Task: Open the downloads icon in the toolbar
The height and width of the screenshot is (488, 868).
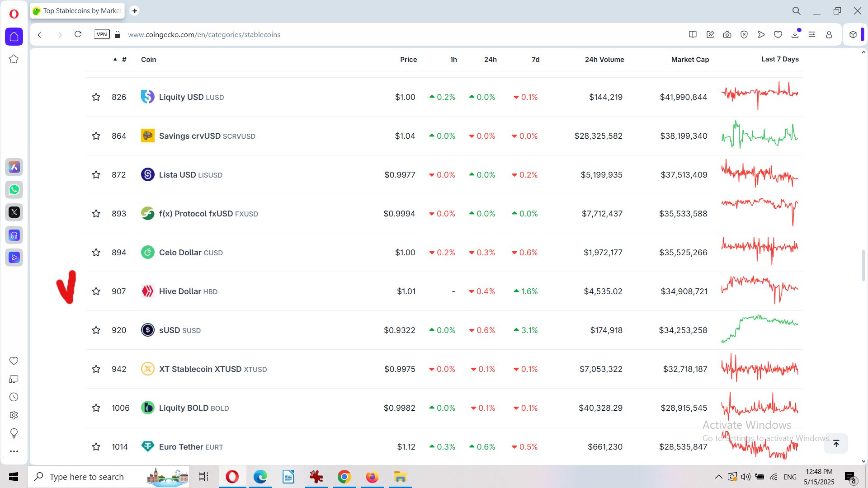Action: [795, 34]
